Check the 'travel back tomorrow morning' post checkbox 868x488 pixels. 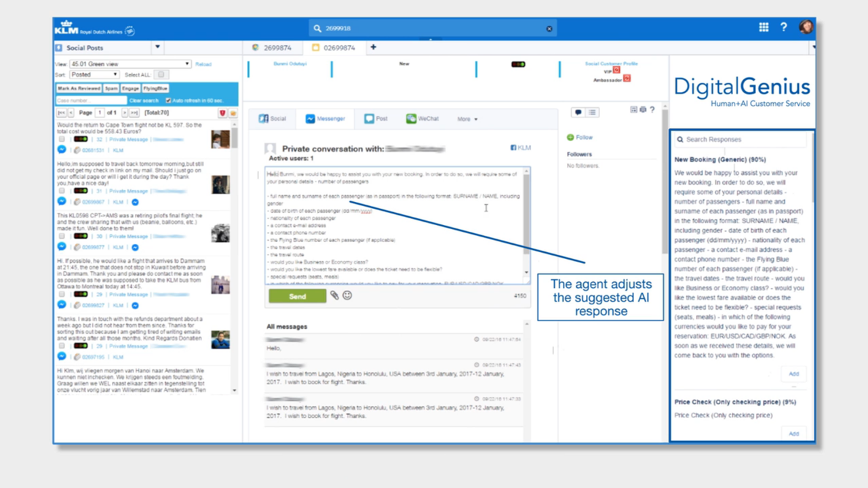click(62, 191)
